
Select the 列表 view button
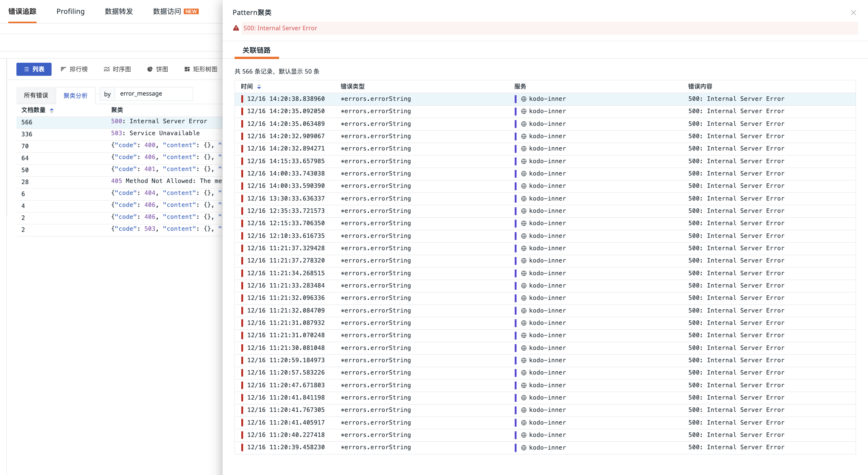[x=34, y=69]
